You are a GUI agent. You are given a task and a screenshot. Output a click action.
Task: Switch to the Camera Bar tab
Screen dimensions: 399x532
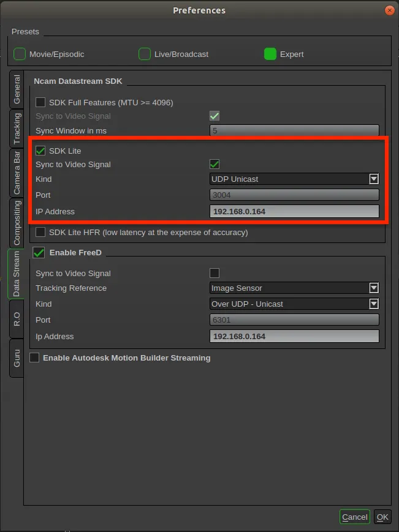tap(17, 173)
